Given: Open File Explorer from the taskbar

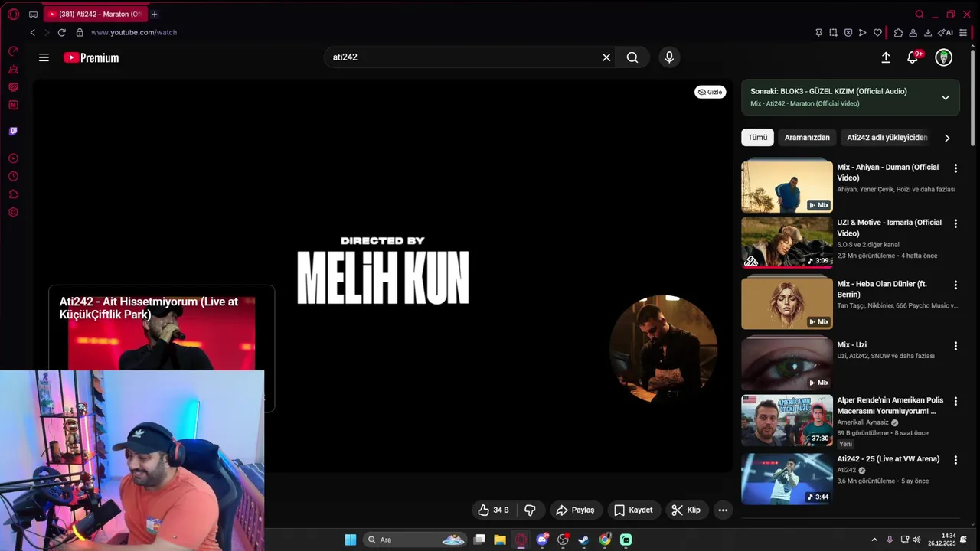Looking at the screenshot, I should tap(500, 540).
